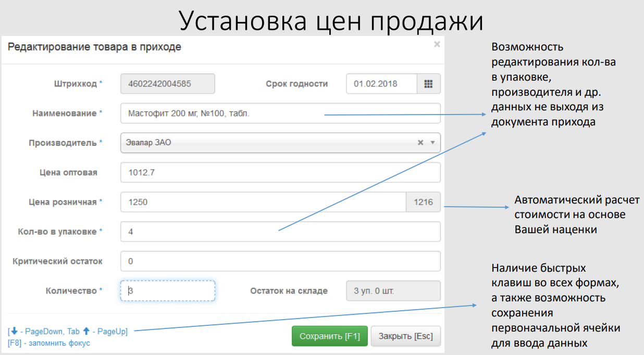
Task: Click the suggested price 1216 badge
Action: coord(423,202)
